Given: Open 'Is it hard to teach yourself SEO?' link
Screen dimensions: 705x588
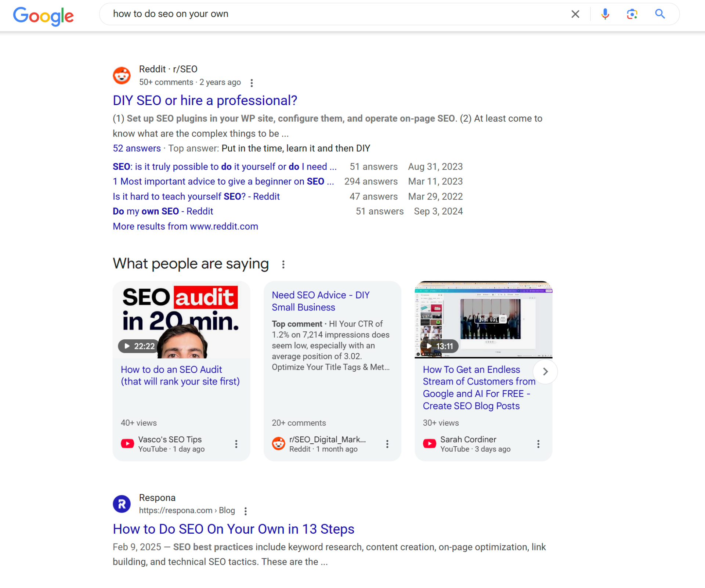Looking at the screenshot, I should coord(196,196).
